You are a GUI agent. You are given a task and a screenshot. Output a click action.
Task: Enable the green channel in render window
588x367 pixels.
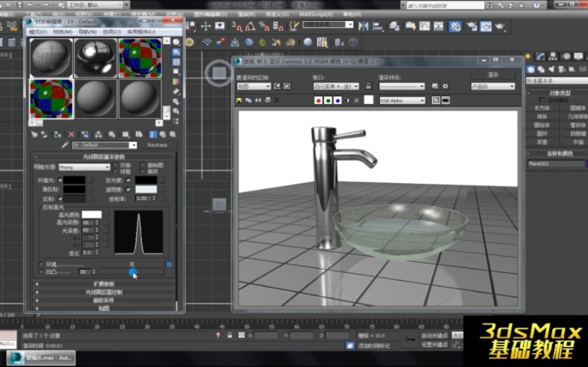click(x=329, y=101)
